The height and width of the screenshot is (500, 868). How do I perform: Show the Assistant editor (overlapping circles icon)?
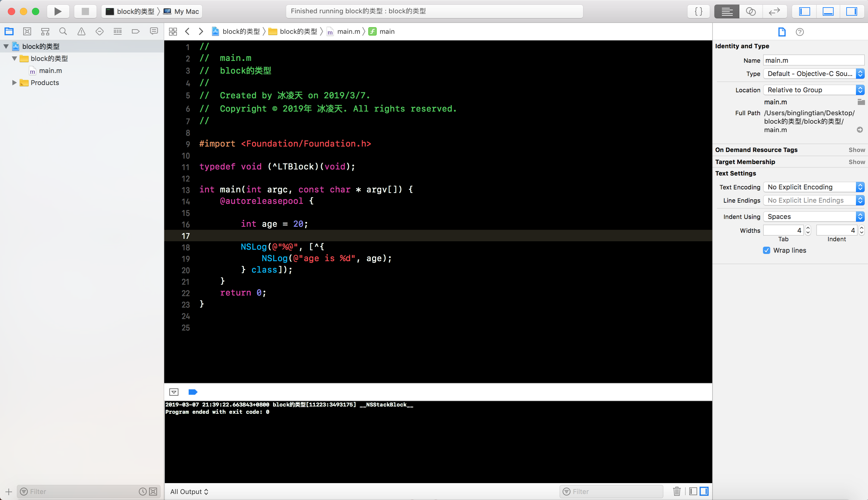click(x=751, y=11)
